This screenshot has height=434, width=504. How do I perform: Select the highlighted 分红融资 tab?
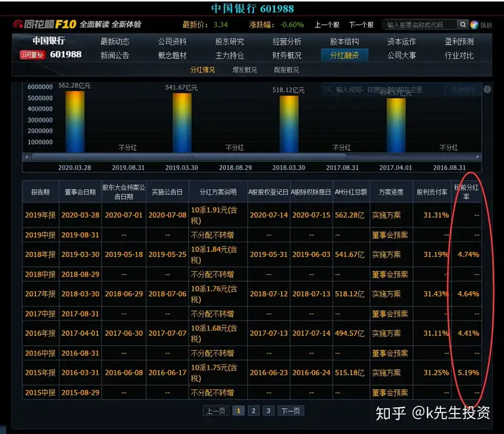point(344,55)
